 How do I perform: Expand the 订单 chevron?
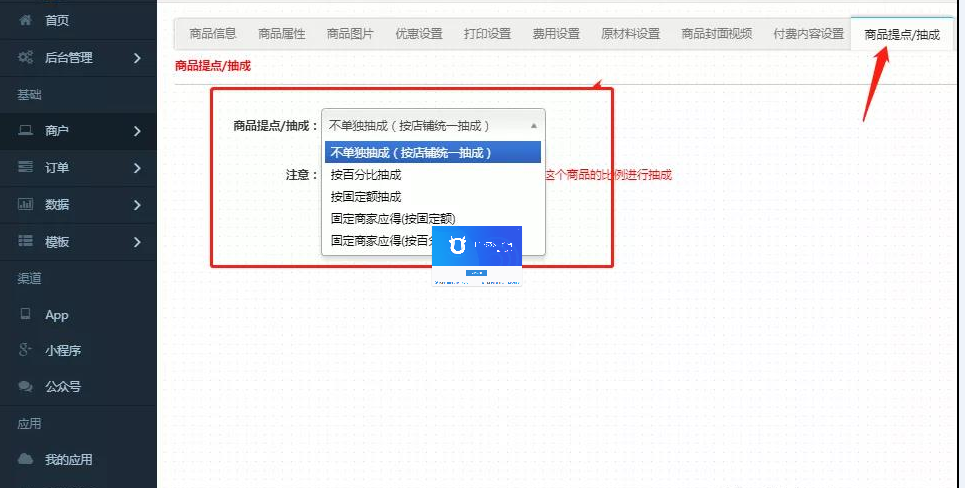pos(137,168)
